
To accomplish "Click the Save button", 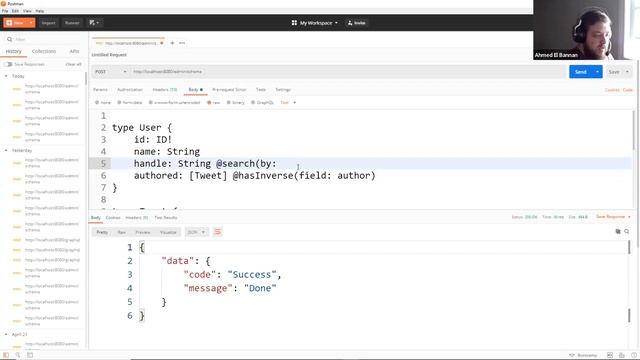I will point(614,72).
